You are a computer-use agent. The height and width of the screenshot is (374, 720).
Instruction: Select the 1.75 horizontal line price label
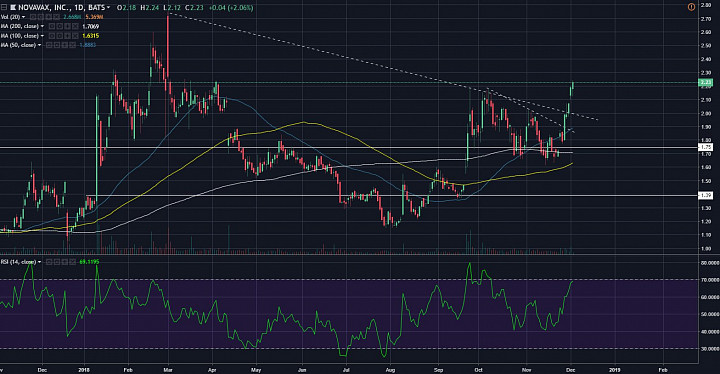(x=705, y=147)
